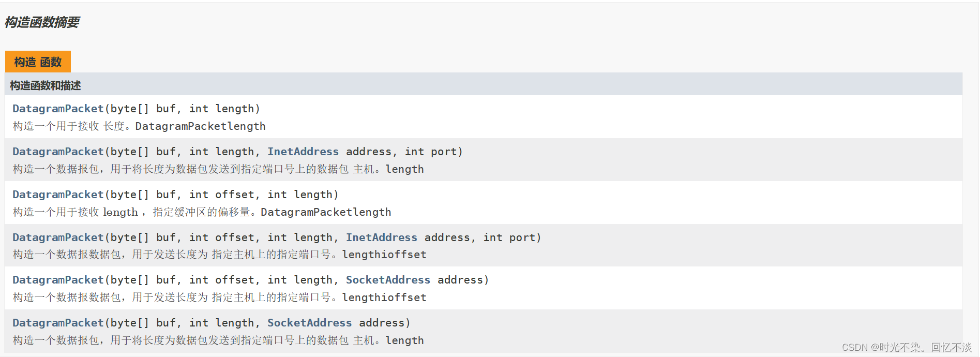
Task: Select the 构造 函数 orange tab
Action: pyautogui.click(x=38, y=62)
